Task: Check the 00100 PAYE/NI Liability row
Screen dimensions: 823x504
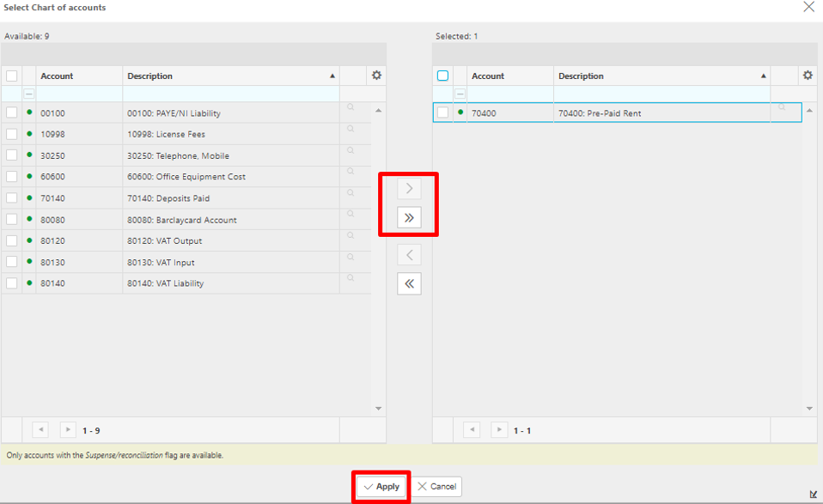Action: (x=11, y=112)
